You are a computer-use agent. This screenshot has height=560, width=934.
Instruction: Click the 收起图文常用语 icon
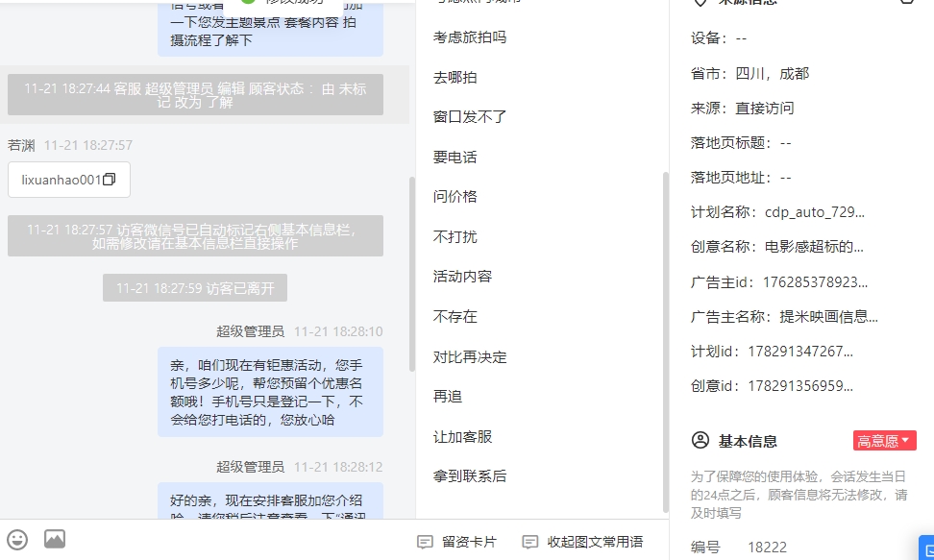coord(529,542)
